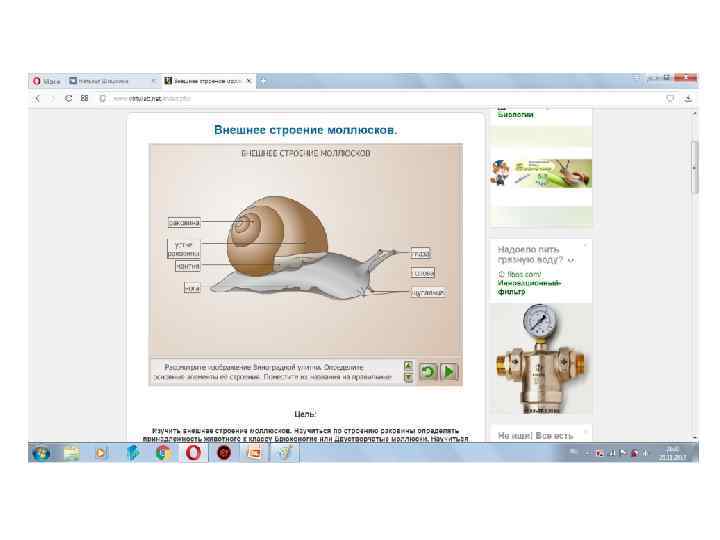720x540 pixels.
Task: Select the 'щупальца' label box
Action: [x=428, y=292]
